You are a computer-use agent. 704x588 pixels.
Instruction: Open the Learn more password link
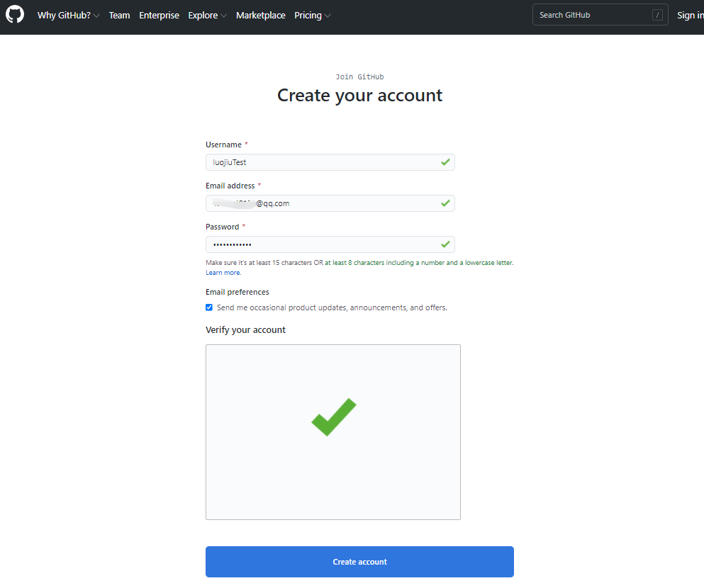[x=223, y=273]
